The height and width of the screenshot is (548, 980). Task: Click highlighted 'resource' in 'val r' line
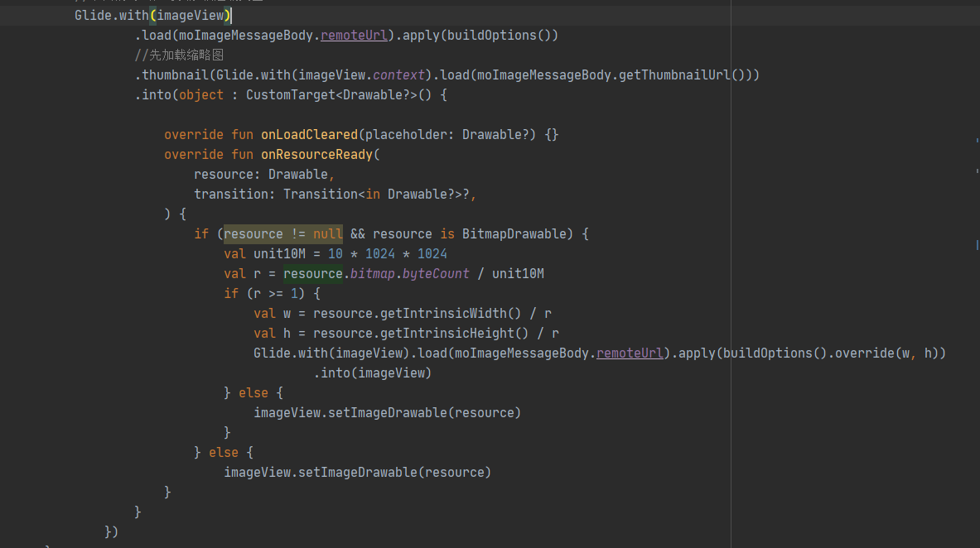[x=313, y=274]
